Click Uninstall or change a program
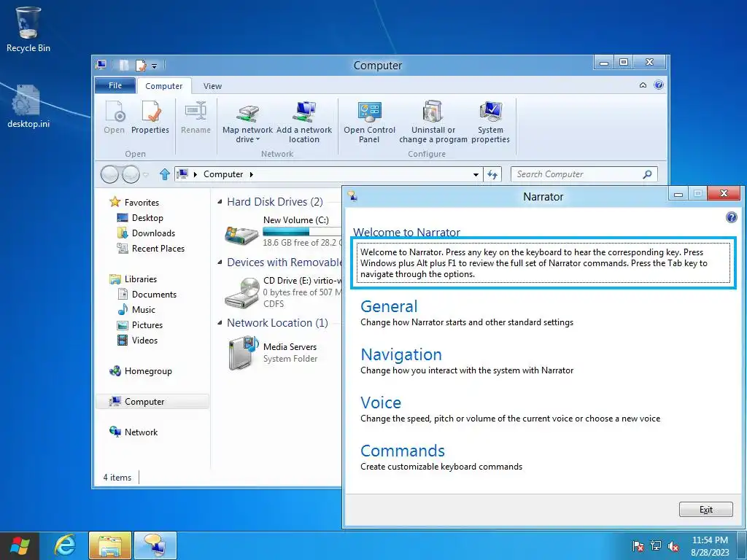This screenshot has width=747, height=560. (x=433, y=122)
